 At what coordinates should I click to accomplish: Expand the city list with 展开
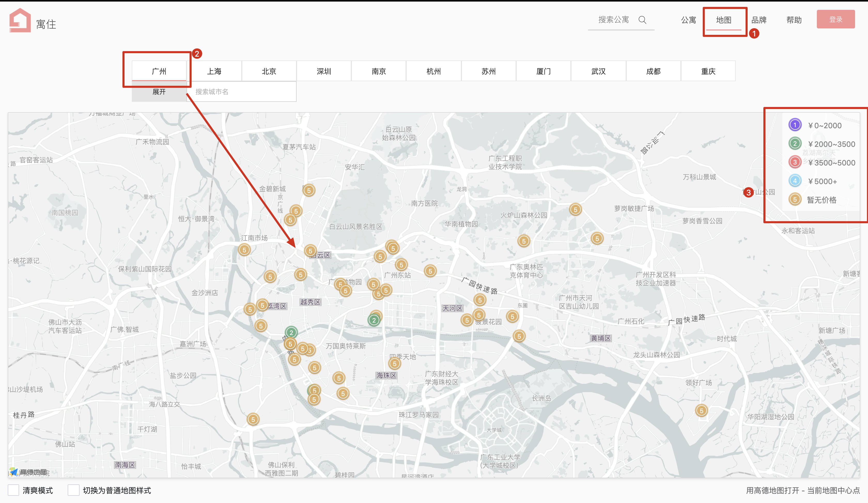(159, 92)
